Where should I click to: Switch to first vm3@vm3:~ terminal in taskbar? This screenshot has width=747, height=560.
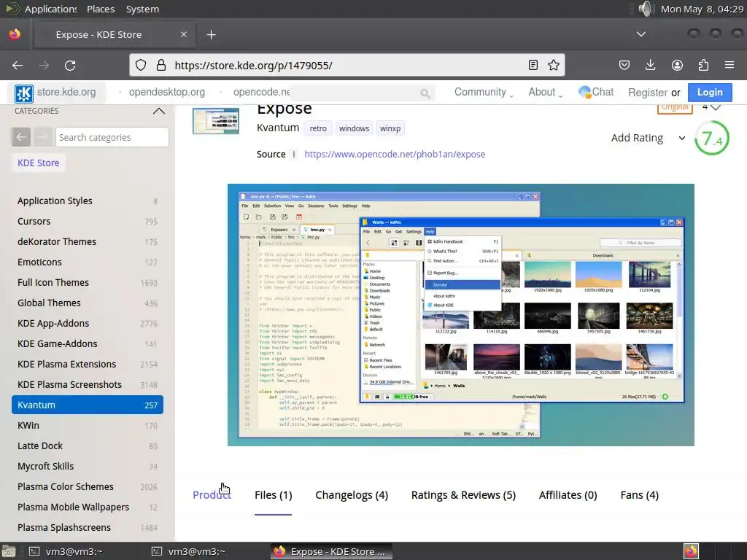click(x=66, y=551)
